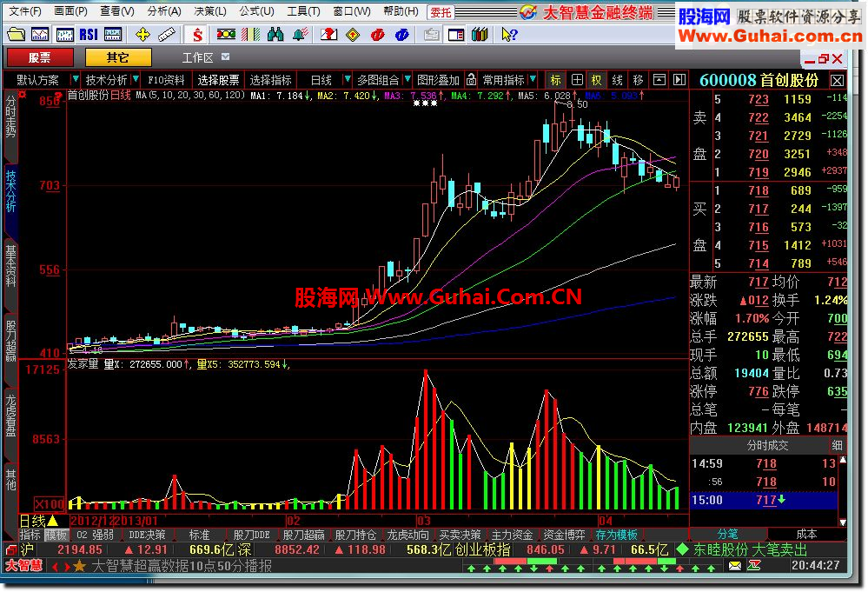The height and width of the screenshot is (592, 868).
Task: Click the F10资料 button
Action: pyautogui.click(x=165, y=80)
